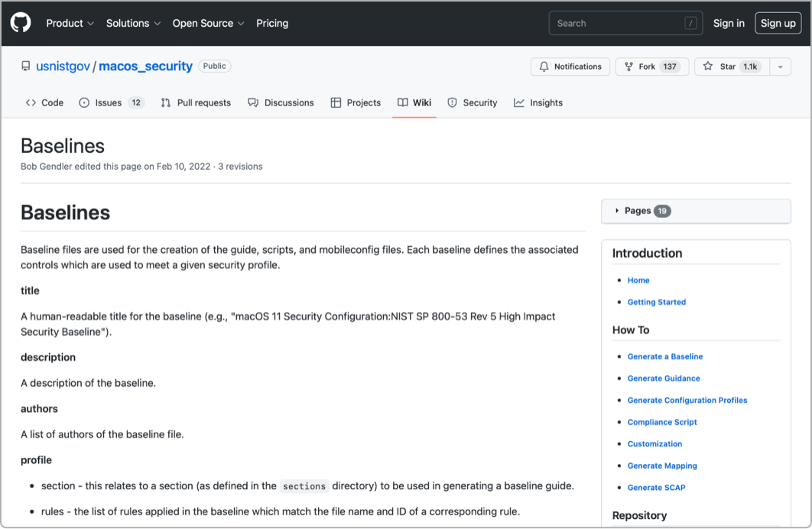Expand the Product menu
Viewport: 812px width, 529px height.
[70, 23]
